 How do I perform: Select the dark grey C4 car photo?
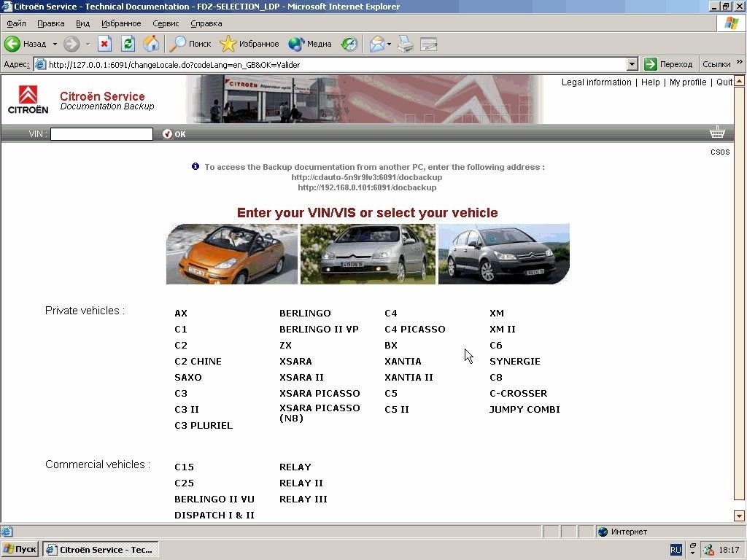(503, 254)
